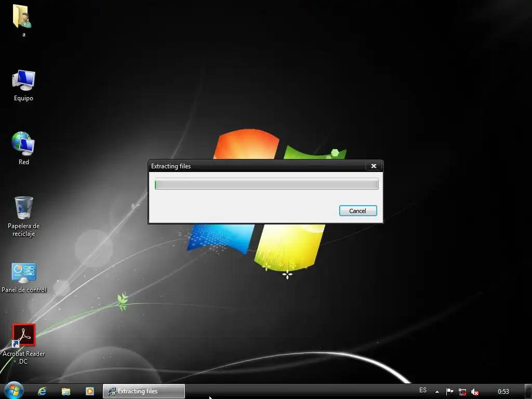Click the Extracting files dialog title
532x399 pixels.
(x=171, y=166)
